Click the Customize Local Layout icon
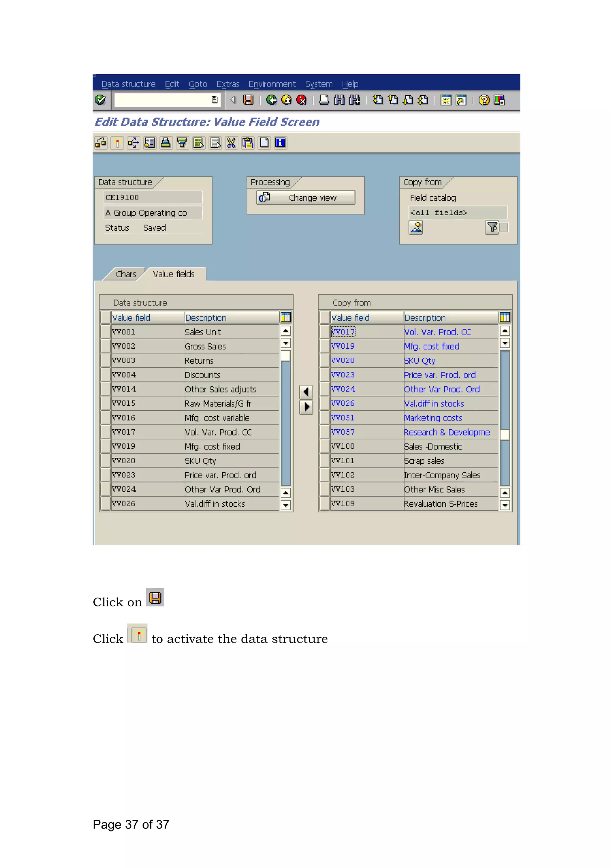Viewport: 613px width, 868px height. point(499,100)
